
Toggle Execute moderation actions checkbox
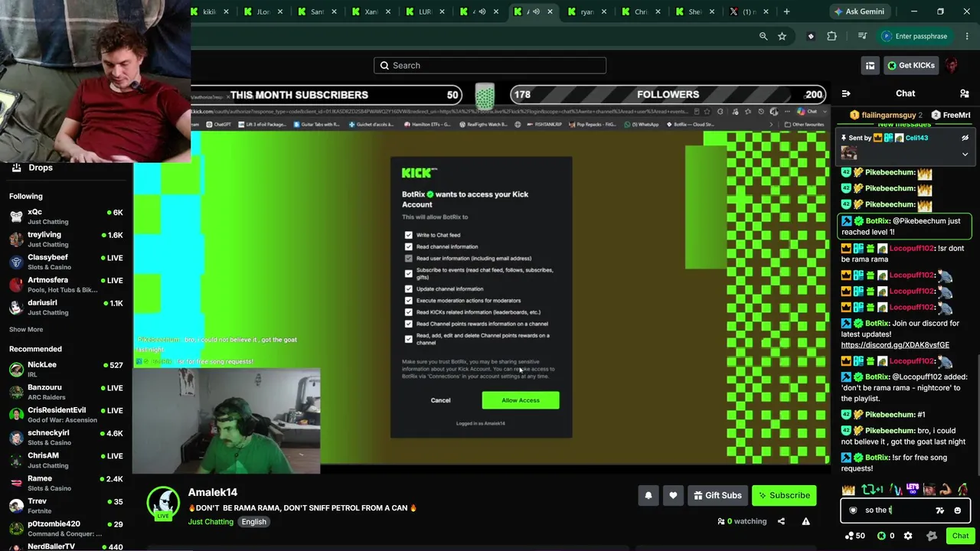(x=409, y=300)
